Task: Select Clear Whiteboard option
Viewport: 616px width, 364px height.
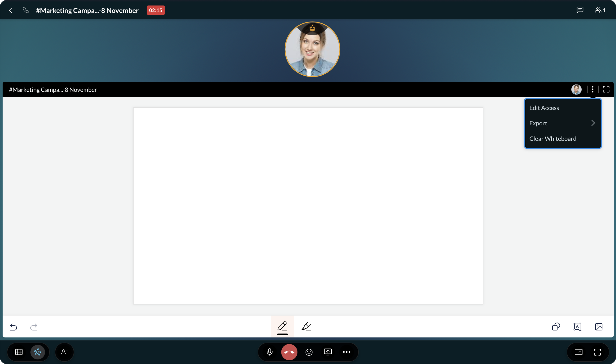Action: pos(563,139)
